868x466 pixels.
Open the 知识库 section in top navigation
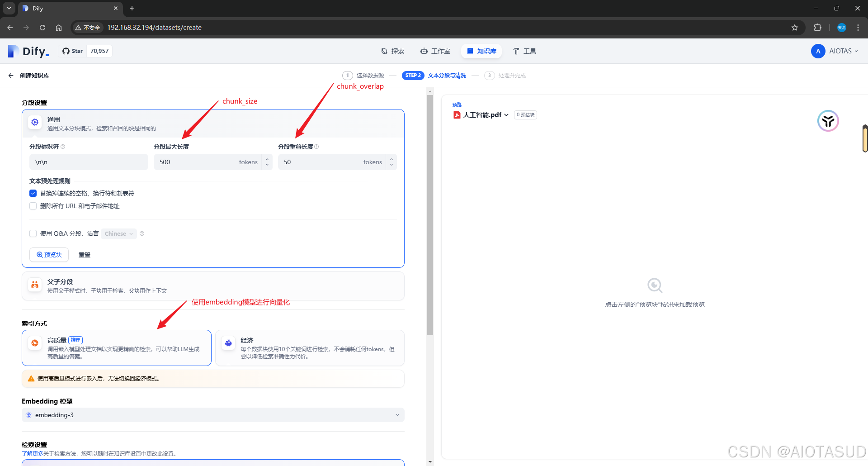[481, 51]
